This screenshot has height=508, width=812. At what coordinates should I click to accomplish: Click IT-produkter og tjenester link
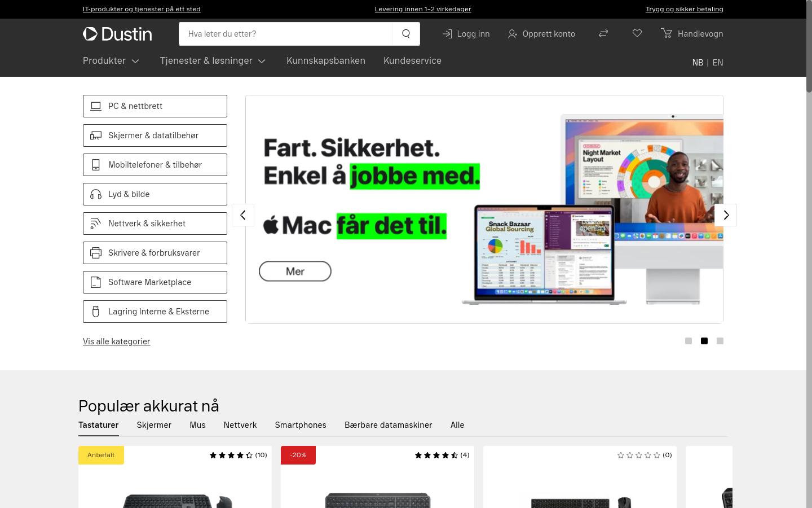[142, 9]
